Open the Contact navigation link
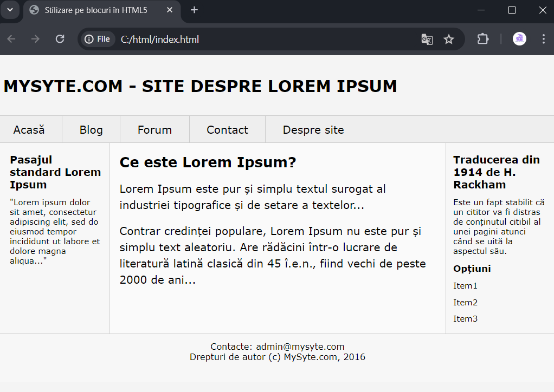Viewport: 554px width, 392px height. click(x=227, y=130)
